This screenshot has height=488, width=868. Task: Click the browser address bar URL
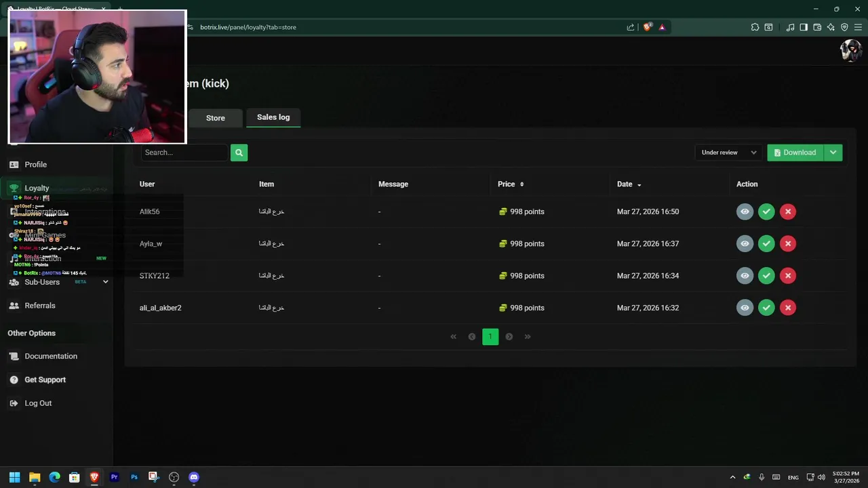click(x=248, y=27)
